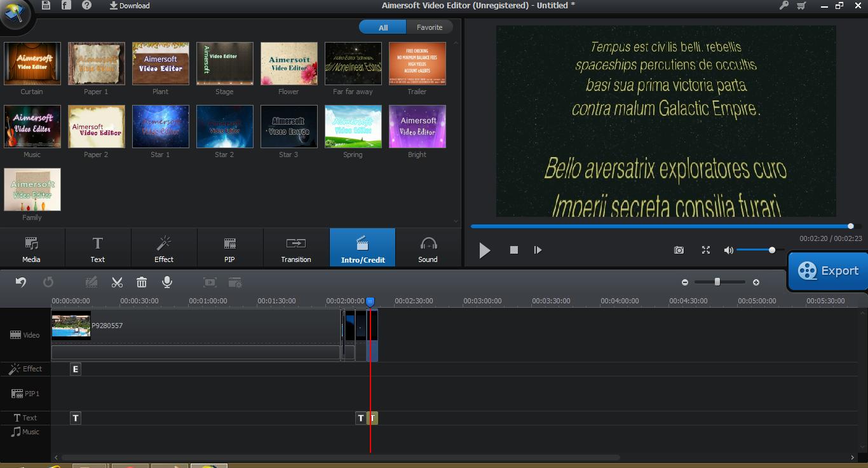This screenshot has height=468, width=868.
Task: Open the PIP tab
Action: click(230, 248)
